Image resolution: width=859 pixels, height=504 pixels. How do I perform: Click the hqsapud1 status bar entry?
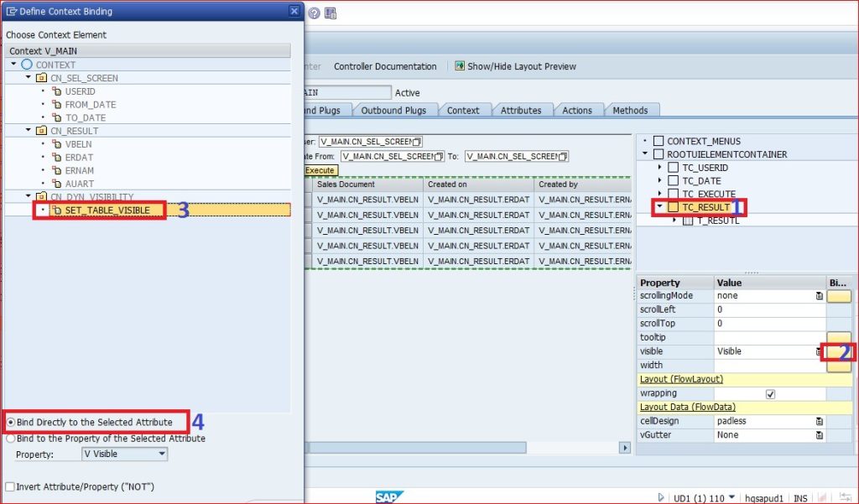click(763, 498)
